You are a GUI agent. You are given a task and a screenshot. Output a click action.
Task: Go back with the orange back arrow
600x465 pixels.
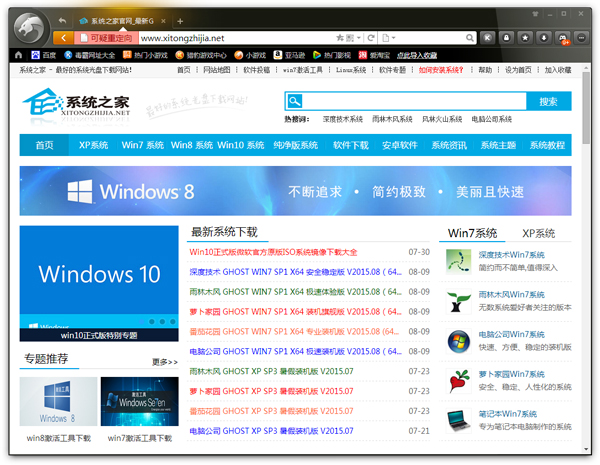64,38
